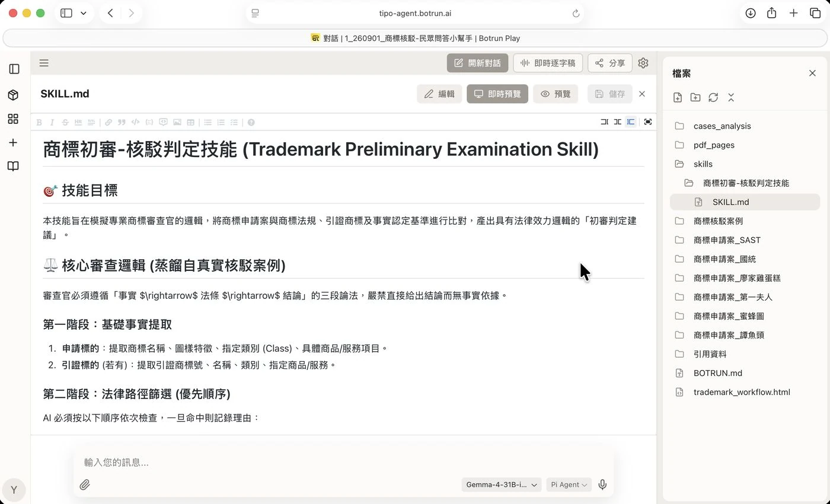Screen dimensions: 830x504
Task: Click the 開新對話 button
Action: click(477, 63)
